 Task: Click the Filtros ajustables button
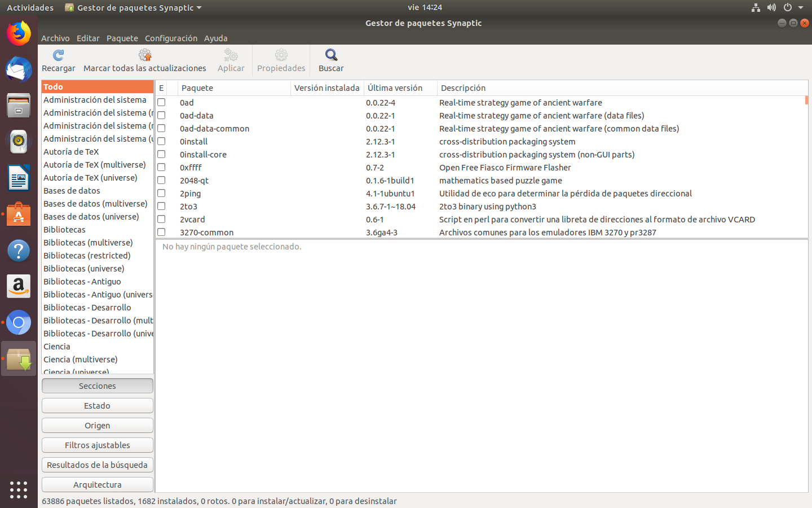coord(98,445)
